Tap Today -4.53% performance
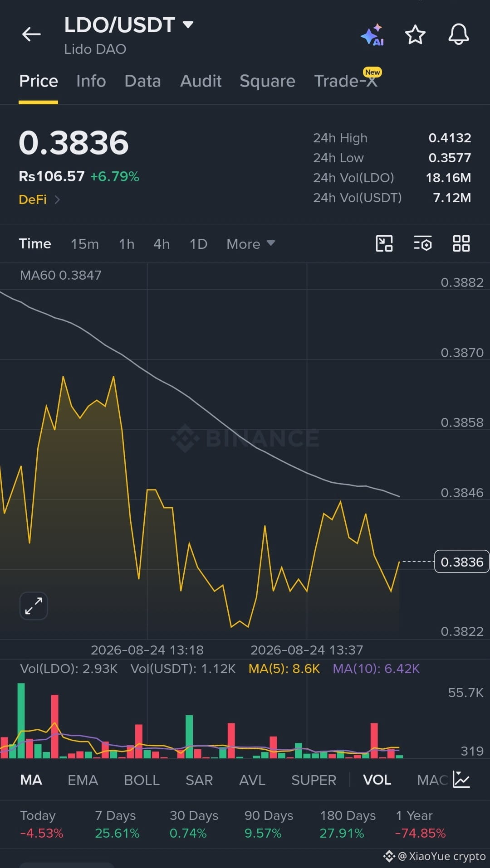This screenshot has height=868, width=490. (x=42, y=824)
